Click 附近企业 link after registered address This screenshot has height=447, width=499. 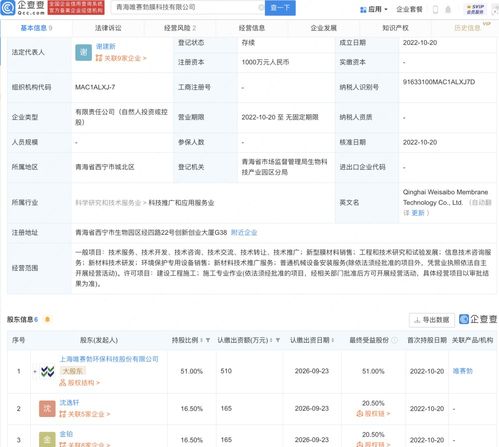click(x=244, y=233)
